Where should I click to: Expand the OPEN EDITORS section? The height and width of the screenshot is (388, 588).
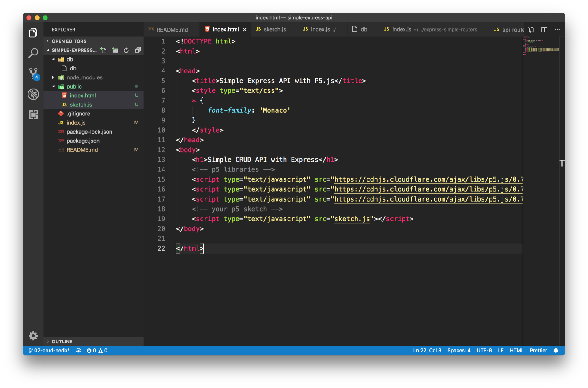tap(69, 41)
